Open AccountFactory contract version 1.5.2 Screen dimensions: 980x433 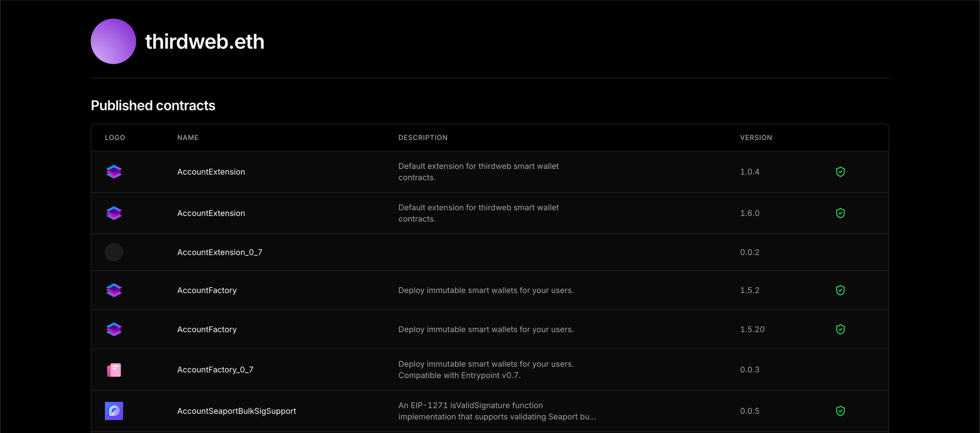[x=207, y=290]
